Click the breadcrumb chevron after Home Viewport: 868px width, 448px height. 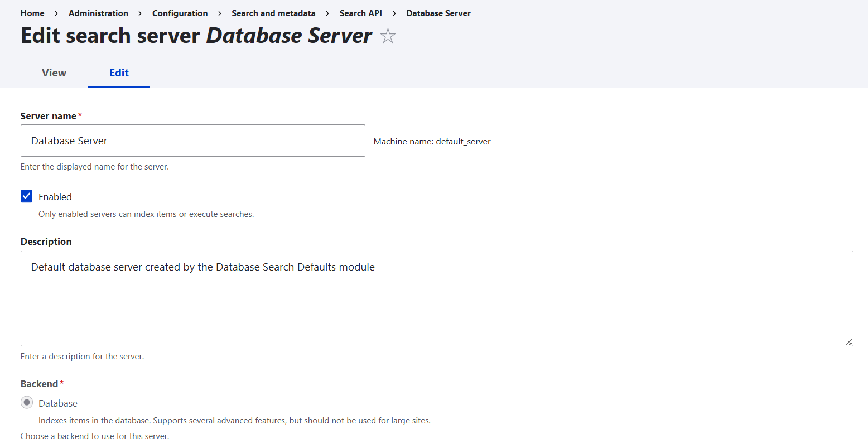point(55,13)
